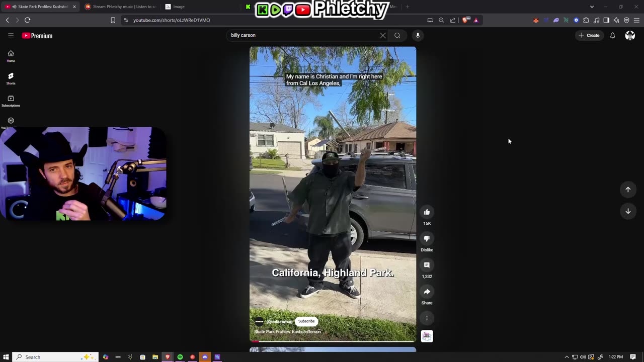Open Subscriptions in the YouTube sidebar
The height and width of the screenshot is (362, 644).
pos(11,101)
